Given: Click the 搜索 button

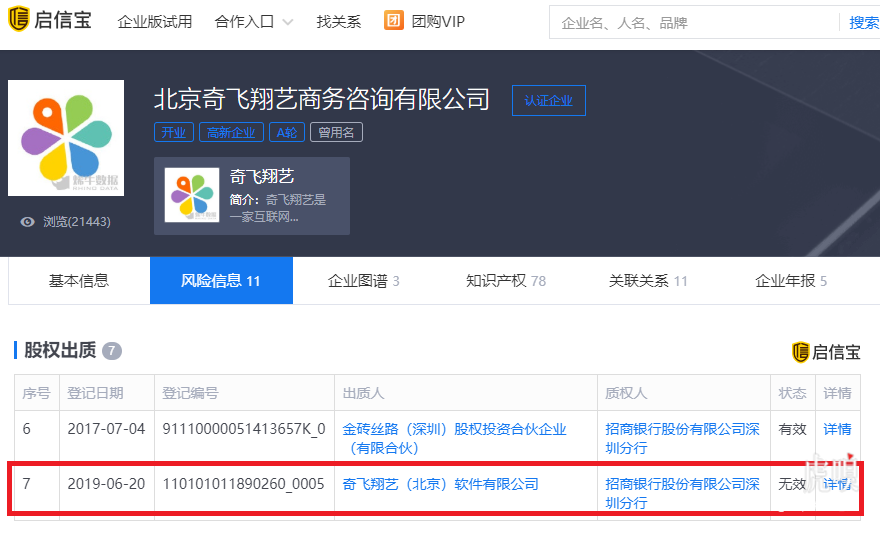Looking at the screenshot, I should [863, 22].
